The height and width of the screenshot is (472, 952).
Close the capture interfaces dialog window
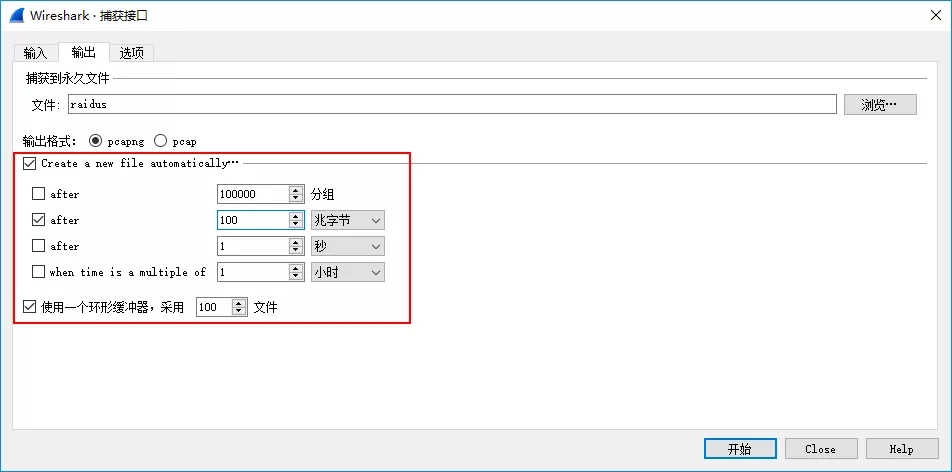click(x=928, y=16)
